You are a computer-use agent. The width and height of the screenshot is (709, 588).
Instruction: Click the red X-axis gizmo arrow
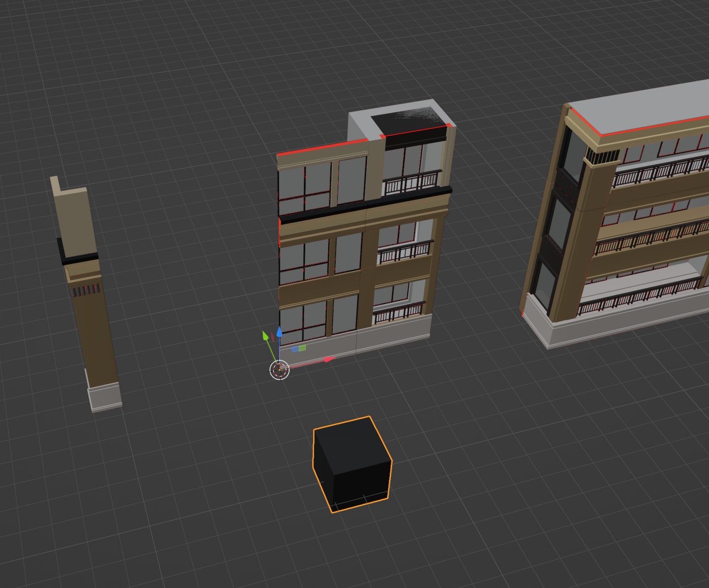(329, 359)
